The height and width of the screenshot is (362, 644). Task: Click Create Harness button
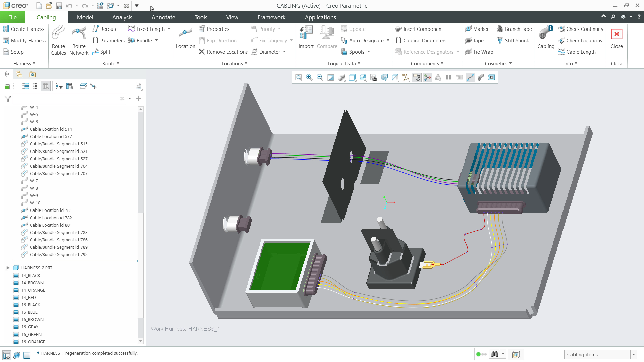23,29
